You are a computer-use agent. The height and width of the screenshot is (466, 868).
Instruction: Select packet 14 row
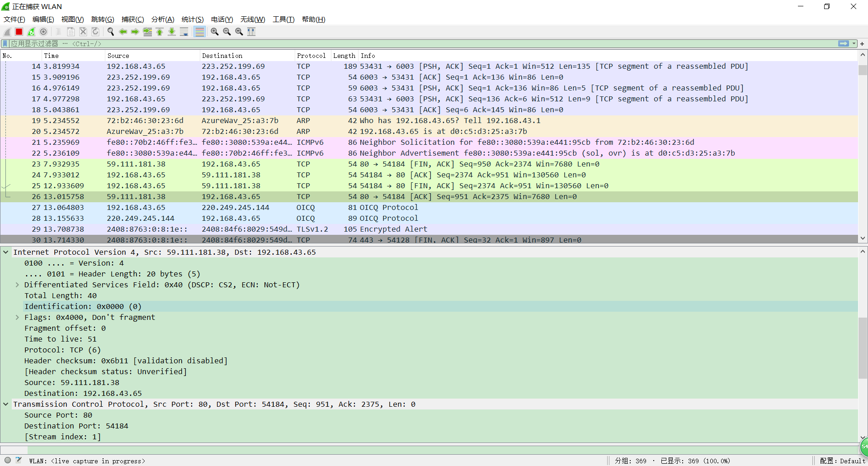click(x=429, y=66)
